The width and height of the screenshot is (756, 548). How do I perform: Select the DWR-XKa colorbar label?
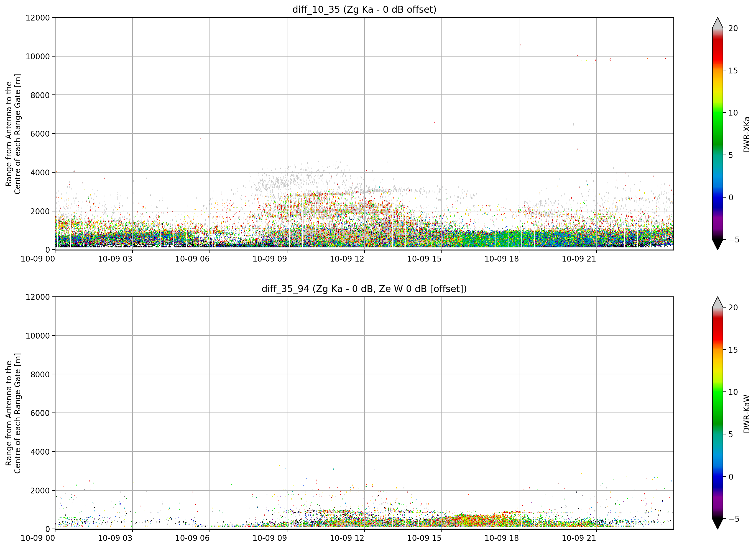(x=746, y=134)
